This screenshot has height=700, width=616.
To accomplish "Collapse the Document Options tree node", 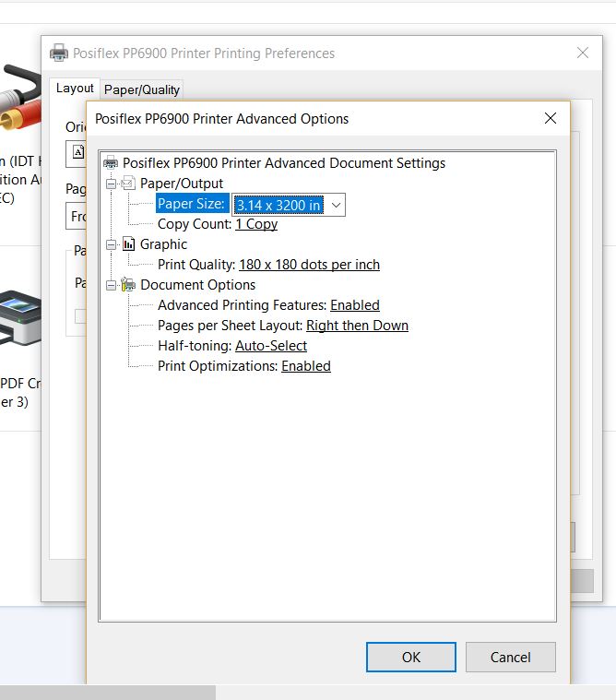I will tap(111, 285).
